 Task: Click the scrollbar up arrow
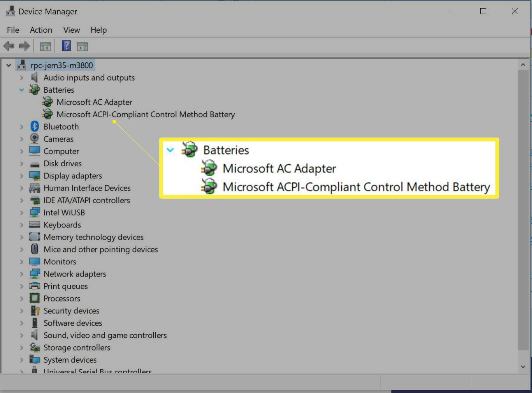523,65
